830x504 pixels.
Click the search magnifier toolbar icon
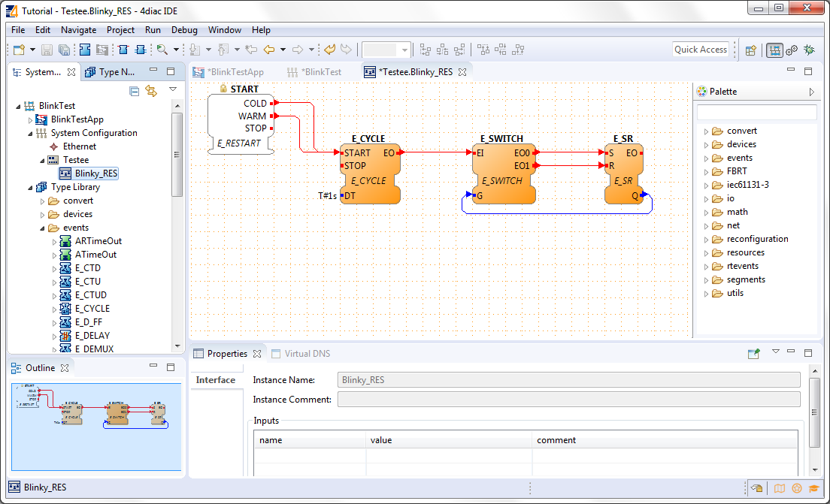tap(162, 50)
